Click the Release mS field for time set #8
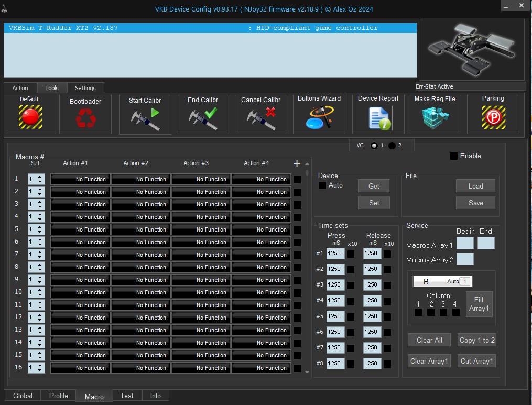This screenshot has width=532, height=405. coord(372,363)
